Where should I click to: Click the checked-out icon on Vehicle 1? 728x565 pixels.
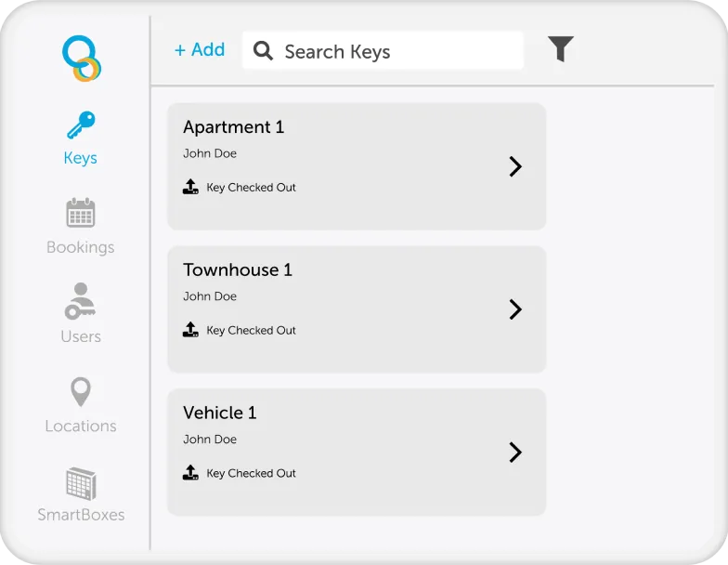[x=190, y=472]
